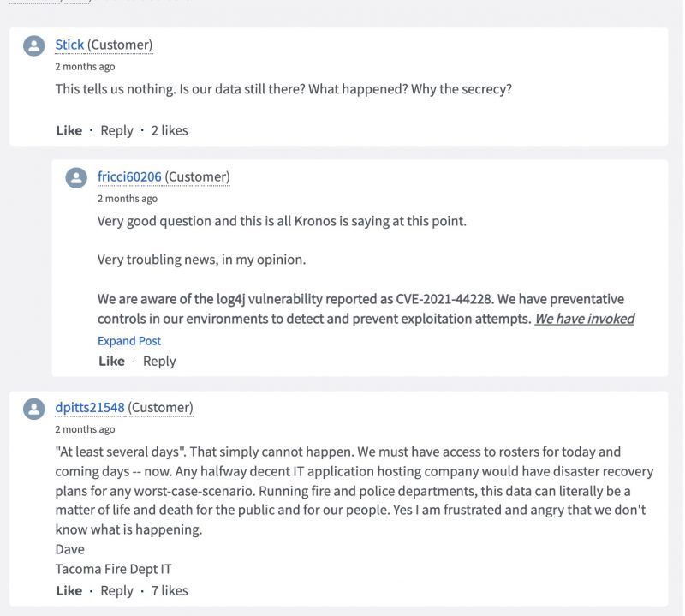Click the 'We have invoked' underlined text
685x616 pixels.
coord(585,319)
